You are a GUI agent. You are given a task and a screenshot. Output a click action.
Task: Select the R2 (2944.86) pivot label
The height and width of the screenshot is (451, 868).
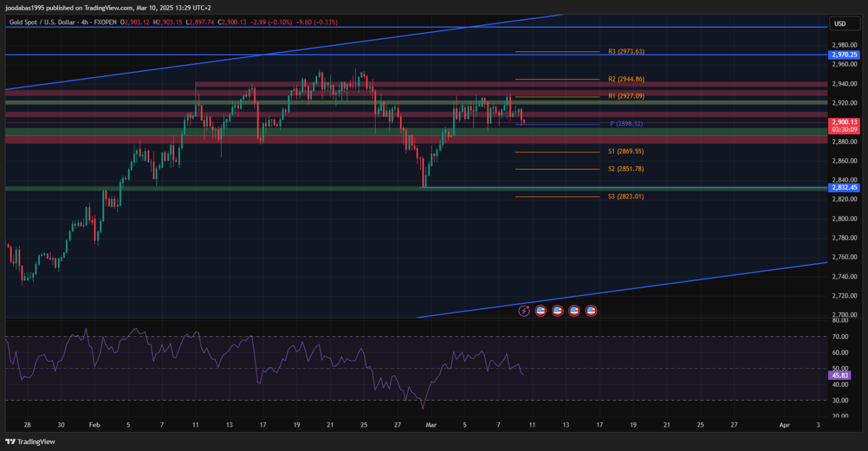[x=626, y=79]
